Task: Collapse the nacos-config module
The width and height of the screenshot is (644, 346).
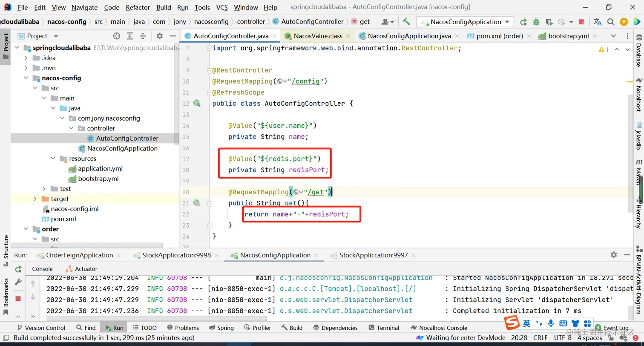Action: tap(26, 78)
